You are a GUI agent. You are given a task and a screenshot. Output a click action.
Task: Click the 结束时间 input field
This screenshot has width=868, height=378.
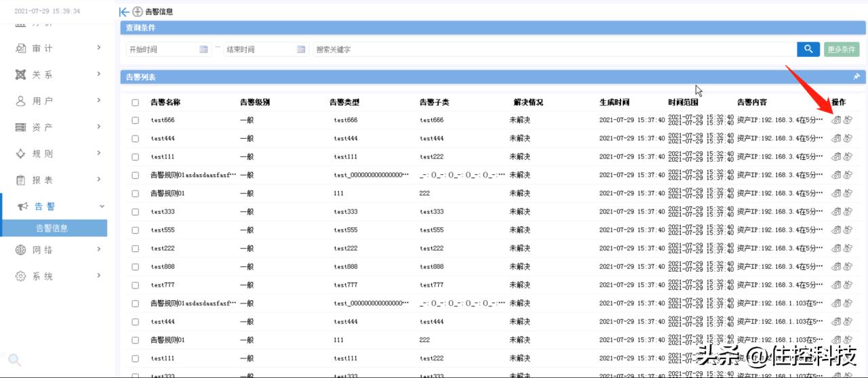tap(266, 49)
